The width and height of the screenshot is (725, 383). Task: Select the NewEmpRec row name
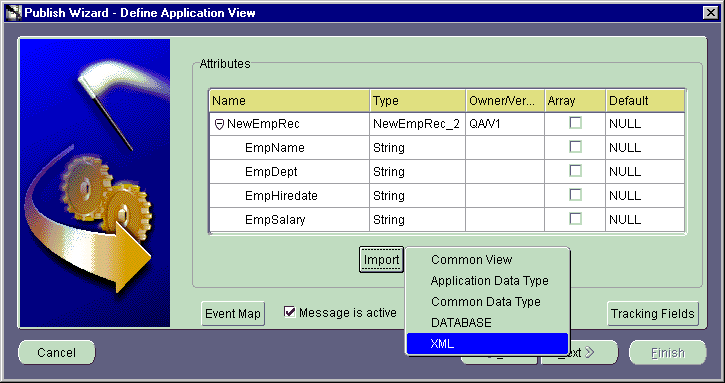[x=263, y=124]
